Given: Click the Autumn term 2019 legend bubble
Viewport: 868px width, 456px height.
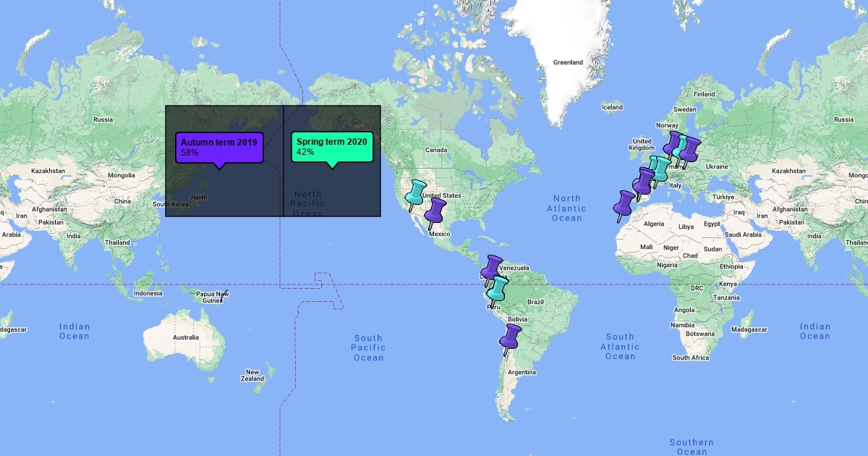Looking at the screenshot, I should tap(218, 147).
